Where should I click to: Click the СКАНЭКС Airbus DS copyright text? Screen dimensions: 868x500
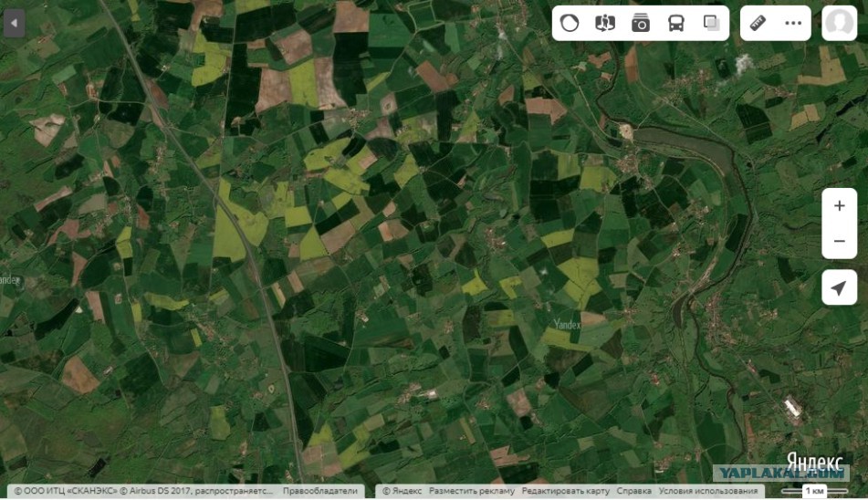[x=143, y=491]
